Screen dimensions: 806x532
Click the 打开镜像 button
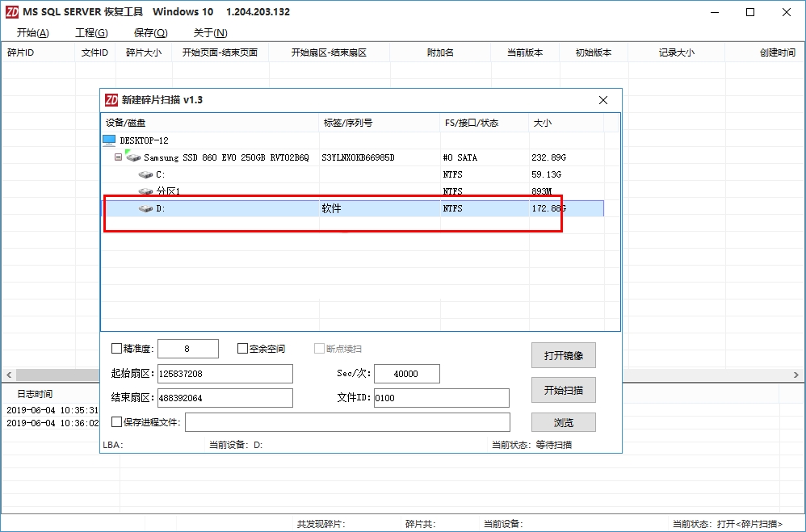[x=564, y=356]
